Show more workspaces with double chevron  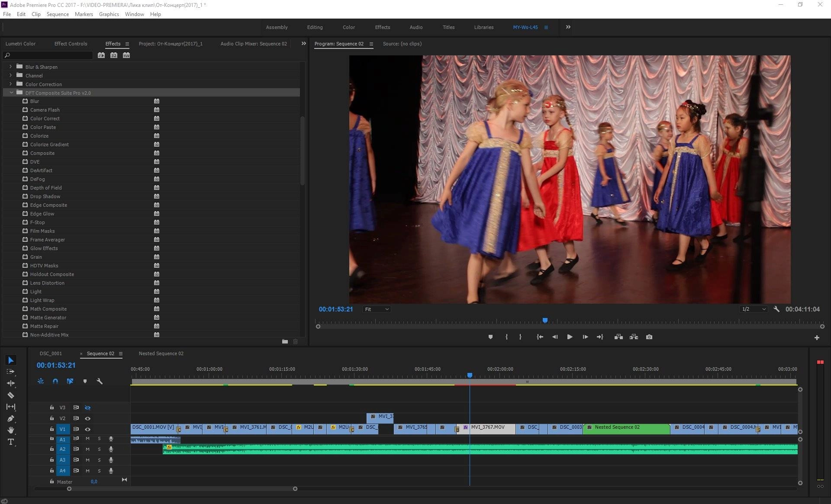click(568, 27)
